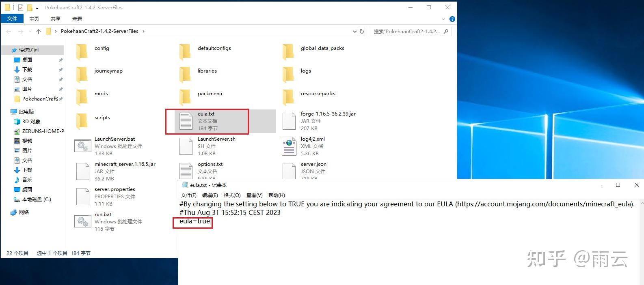Open the 文件 tab in Explorer
Screen dimensions: 644x285
(12, 19)
